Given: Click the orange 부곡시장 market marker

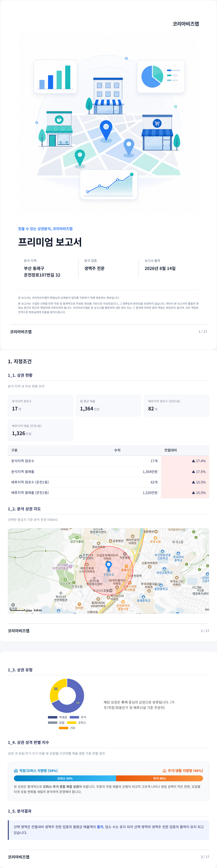Looking at the screenshot, I should pyautogui.click(x=155, y=538).
